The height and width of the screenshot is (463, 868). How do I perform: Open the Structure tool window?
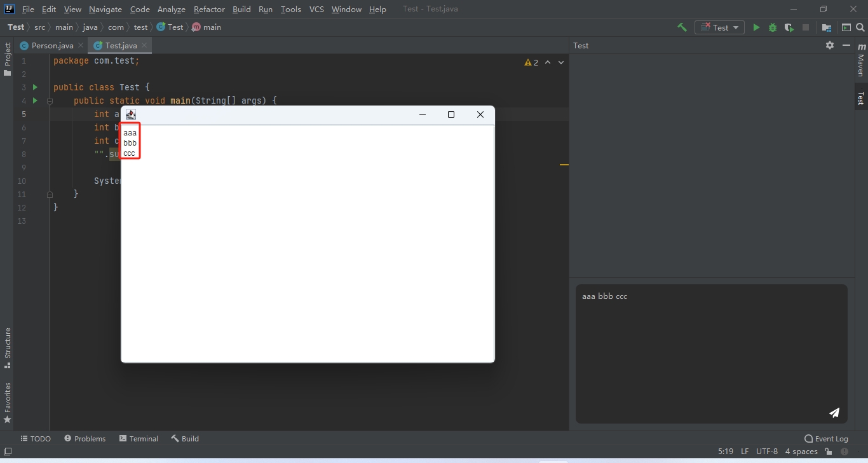click(8, 348)
